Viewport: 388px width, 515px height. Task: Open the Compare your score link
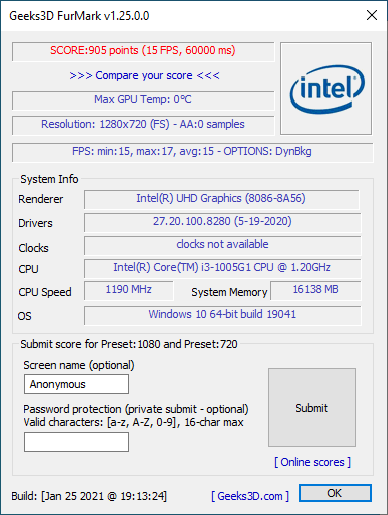click(x=144, y=75)
